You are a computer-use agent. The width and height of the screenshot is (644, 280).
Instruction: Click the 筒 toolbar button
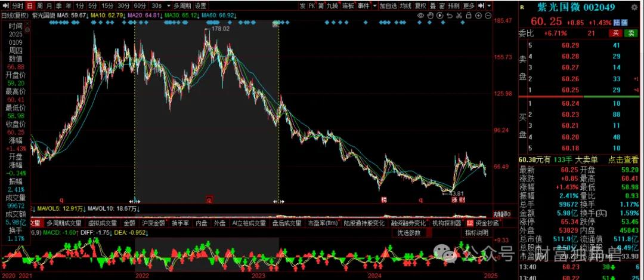pyautogui.click(x=321, y=6)
